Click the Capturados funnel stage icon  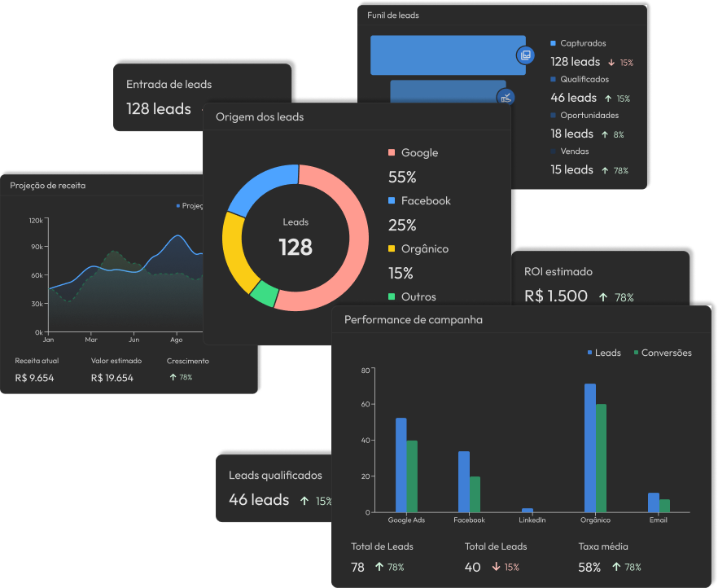(x=525, y=55)
